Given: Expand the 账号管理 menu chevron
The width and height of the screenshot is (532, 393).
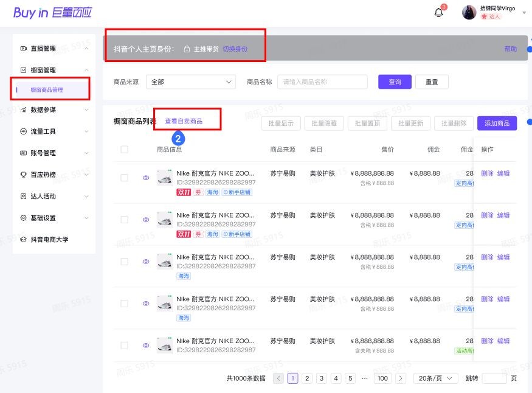Looking at the screenshot, I should (x=86, y=153).
